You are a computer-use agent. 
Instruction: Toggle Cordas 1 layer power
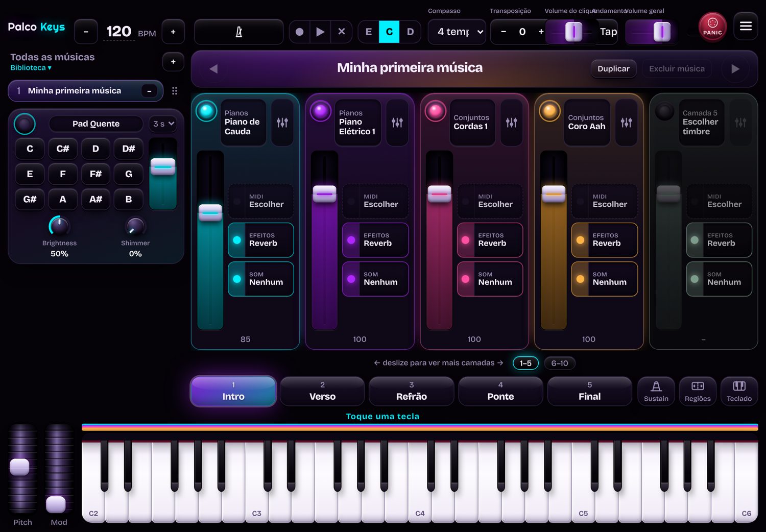tap(436, 111)
